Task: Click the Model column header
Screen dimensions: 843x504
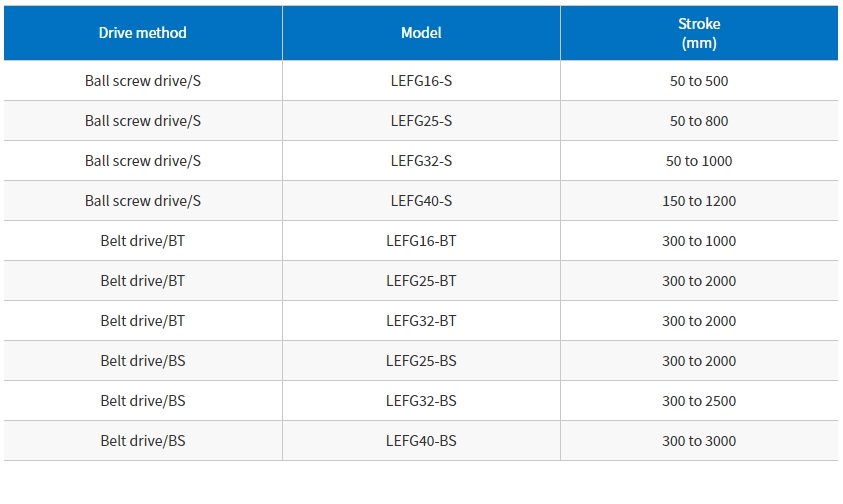Action: [x=422, y=33]
